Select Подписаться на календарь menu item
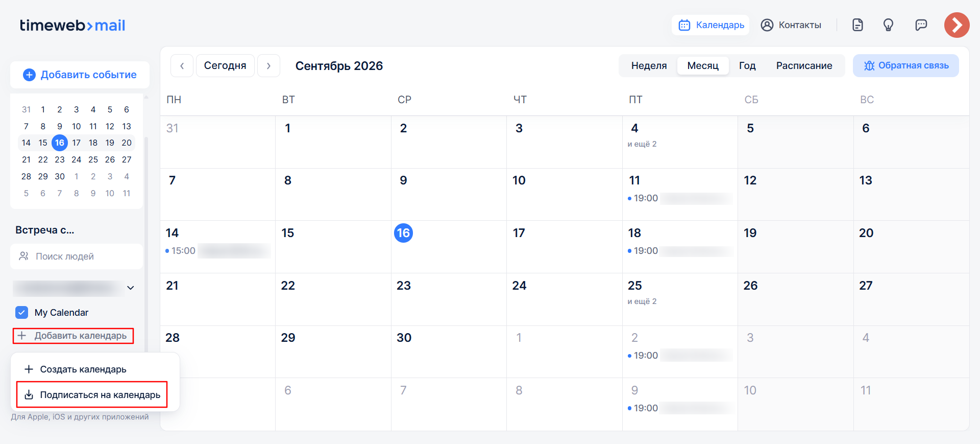The image size is (980, 444). (92, 394)
